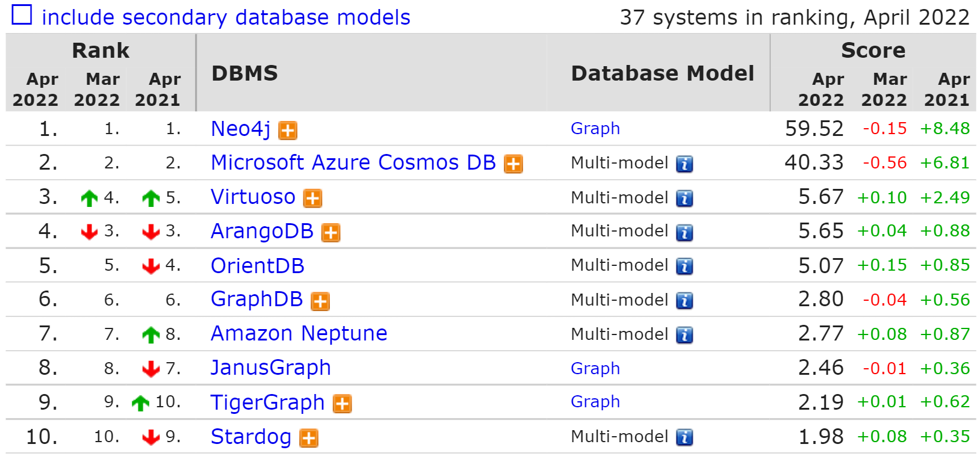Open the OrientDB system link
The width and height of the screenshot is (980, 456).
(257, 265)
